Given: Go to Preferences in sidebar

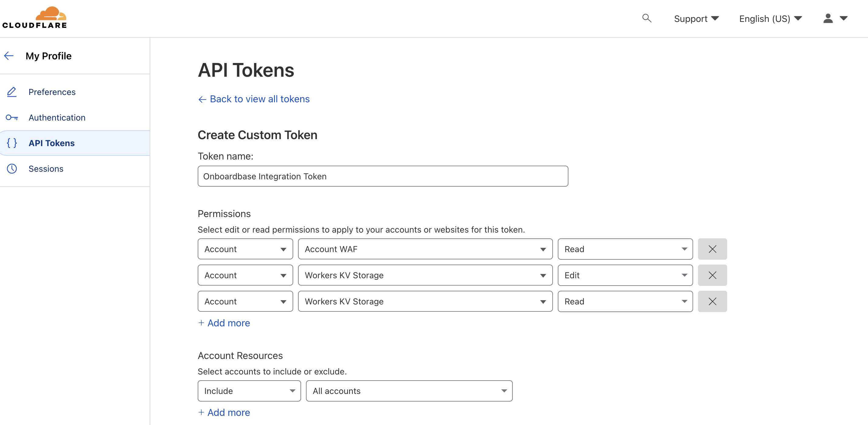Looking at the screenshot, I should 52,92.
